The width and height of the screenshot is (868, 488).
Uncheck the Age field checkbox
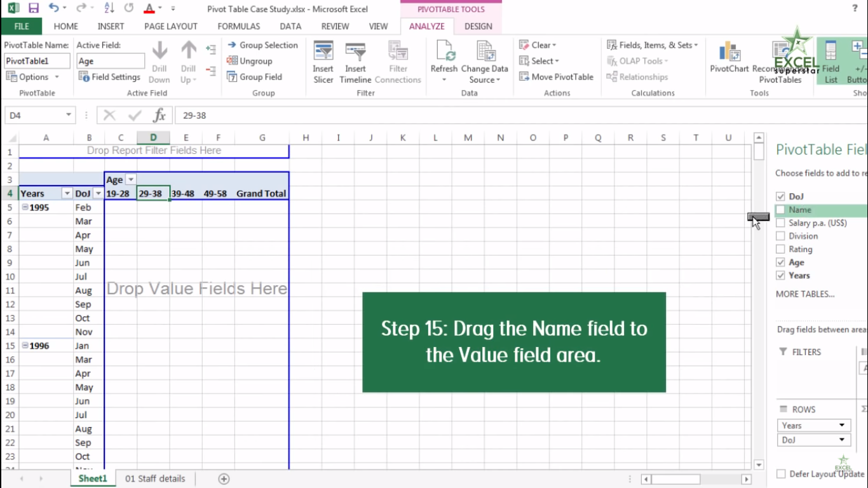780,262
